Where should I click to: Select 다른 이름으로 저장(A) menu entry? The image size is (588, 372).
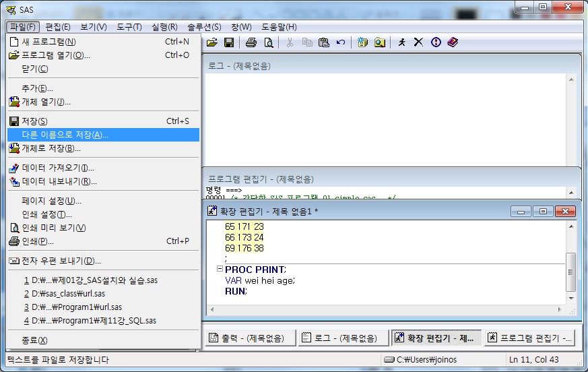(103, 135)
